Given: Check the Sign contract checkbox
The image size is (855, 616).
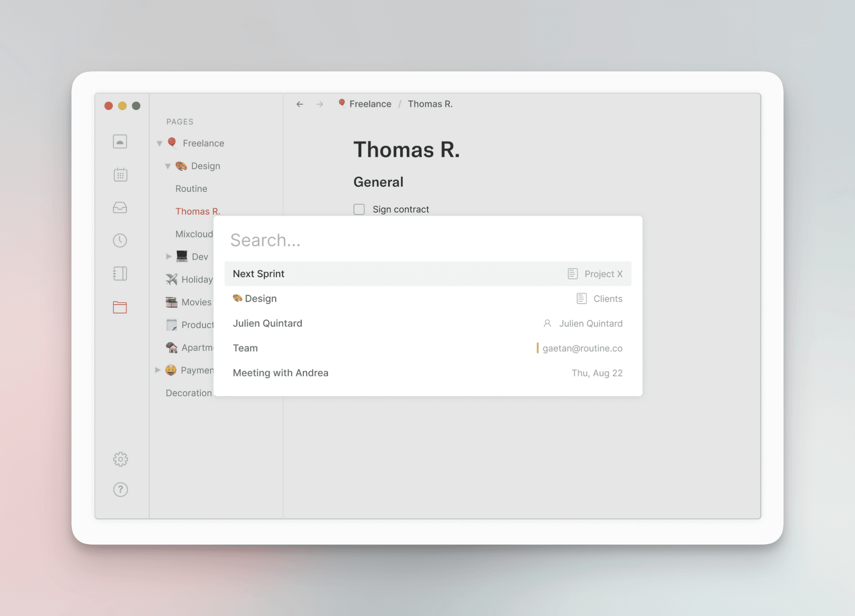Looking at the screenshot, I should [x=359, y=209].
